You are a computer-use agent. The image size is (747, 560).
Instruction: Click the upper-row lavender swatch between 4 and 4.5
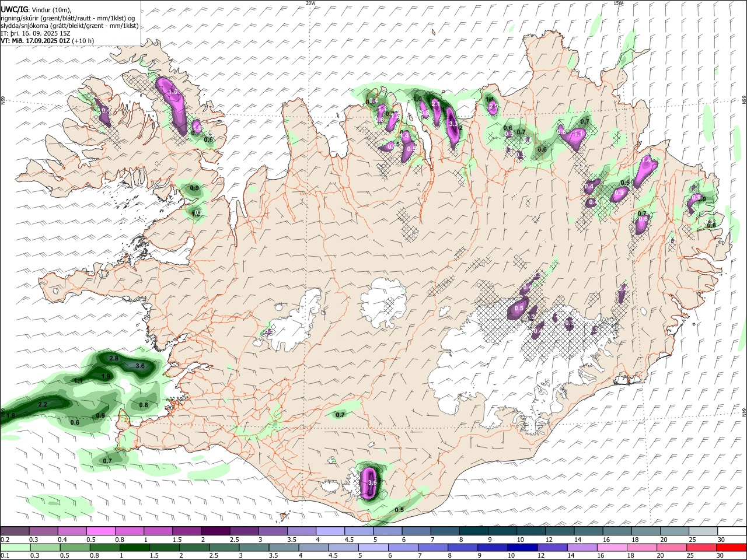[x=330, y=531]
